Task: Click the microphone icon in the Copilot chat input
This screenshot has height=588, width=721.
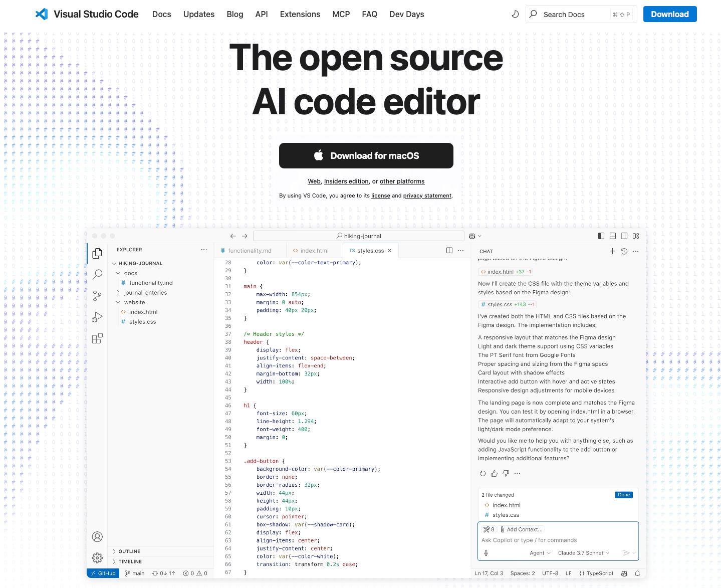Action: pyautogui.click(x=486, y=552)
